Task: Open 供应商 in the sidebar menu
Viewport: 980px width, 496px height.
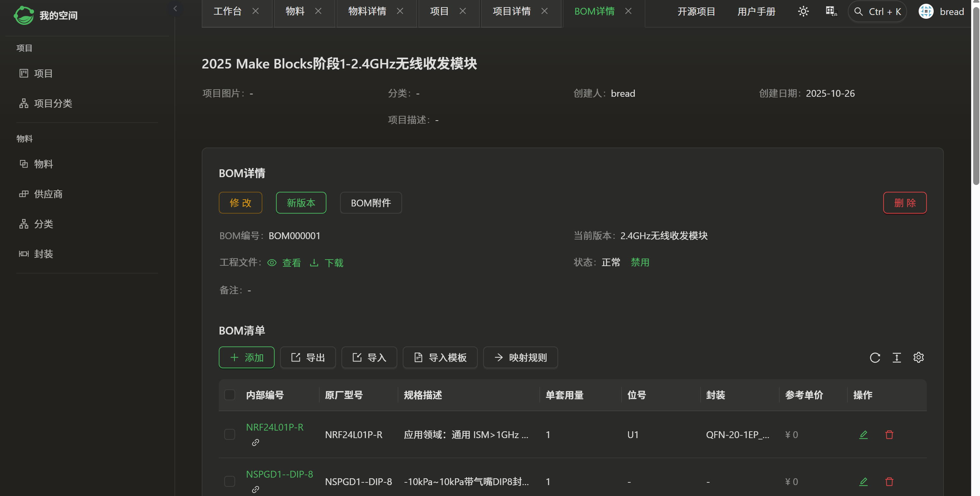Action: click(x=48, y=194)
